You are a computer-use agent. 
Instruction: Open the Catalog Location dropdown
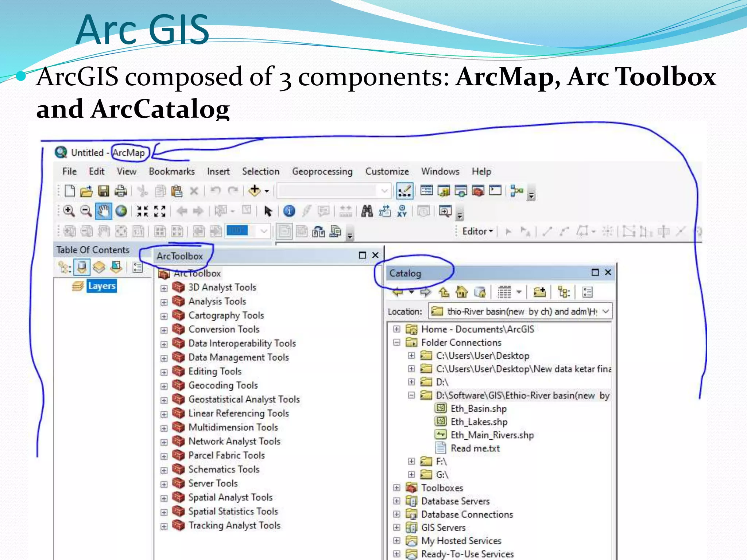pyautogui.click(x=605, y=312)
